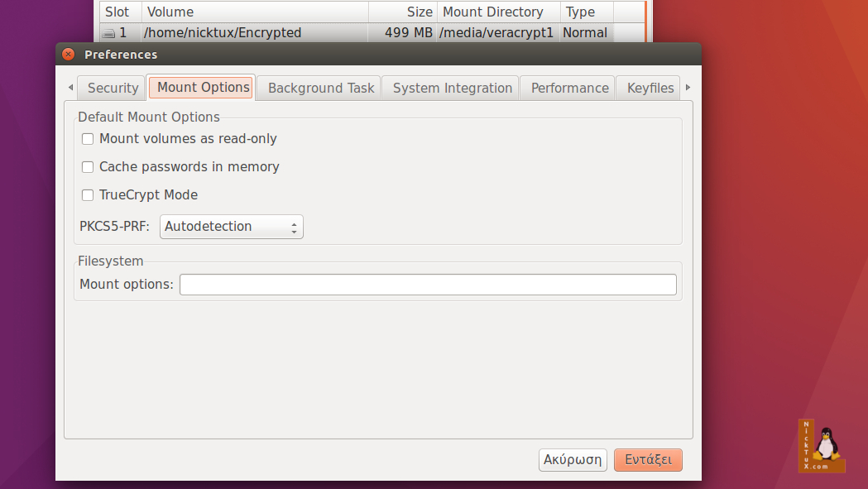Close the Preferences dialog
Viewport: 868px width, 489px height.
click(x=68, y=55)
